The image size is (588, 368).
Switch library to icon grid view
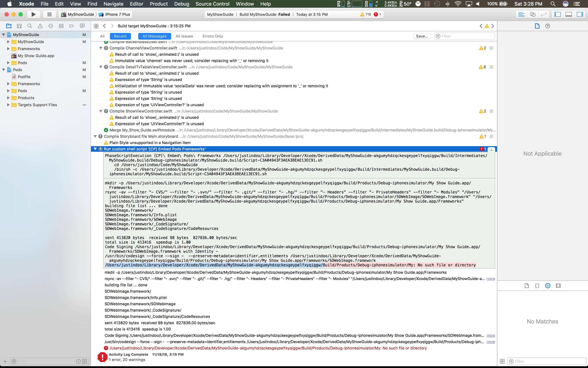click(x=502, y=361)
